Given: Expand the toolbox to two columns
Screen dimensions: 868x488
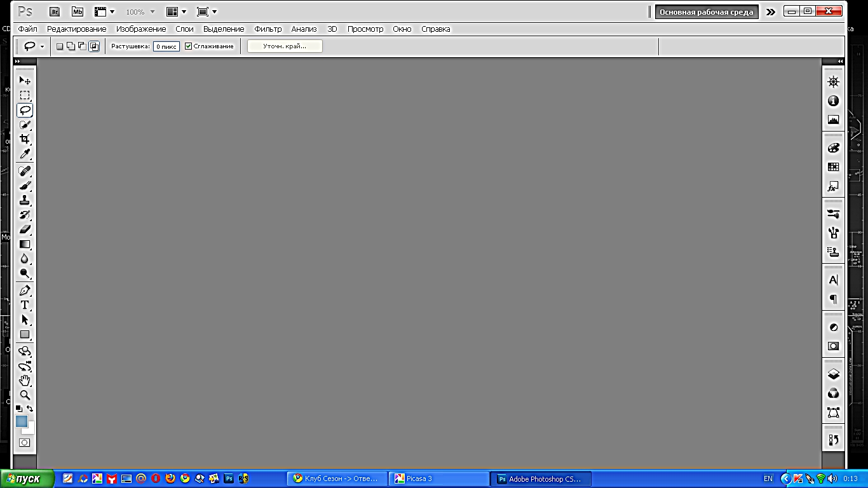Looking at the screenshot, I should pos(17,61).
